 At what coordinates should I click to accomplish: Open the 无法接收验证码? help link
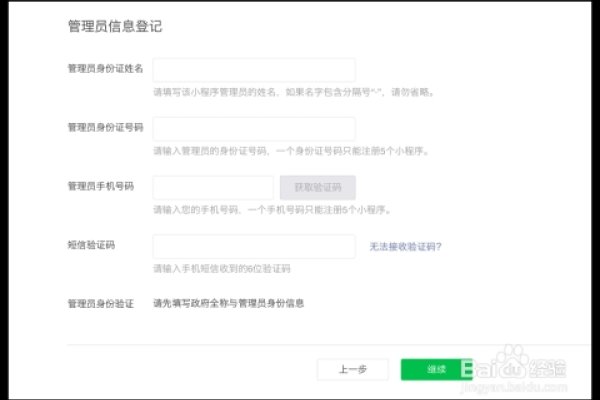point(405,246)
